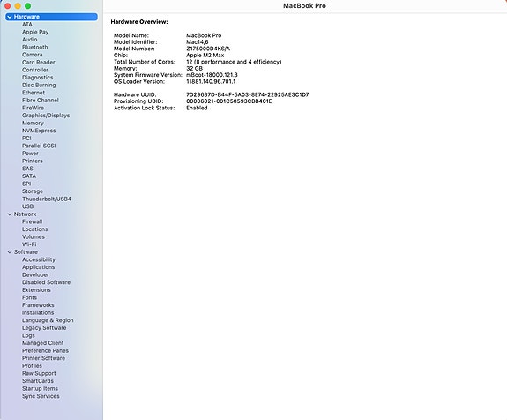Viewport: 507px width, 420px height.
Task: Select Bluetooth in the sidebar
Action: point(35,48)
